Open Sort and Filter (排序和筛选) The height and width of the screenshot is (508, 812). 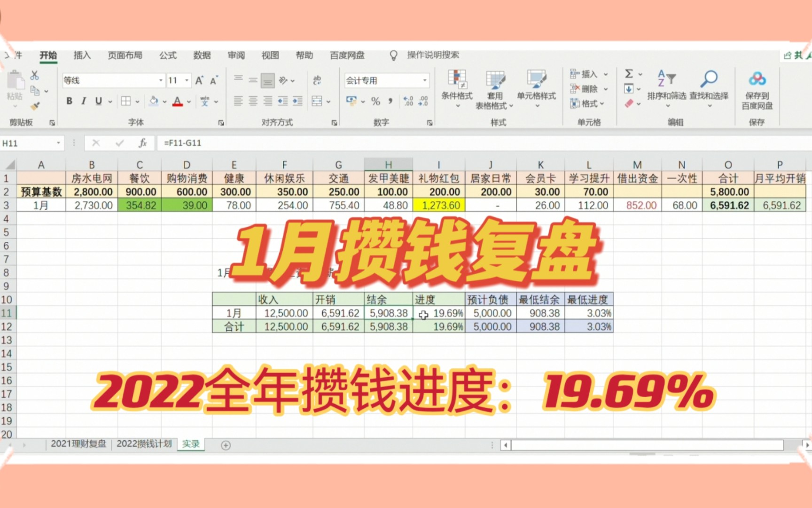click(667, 88)
